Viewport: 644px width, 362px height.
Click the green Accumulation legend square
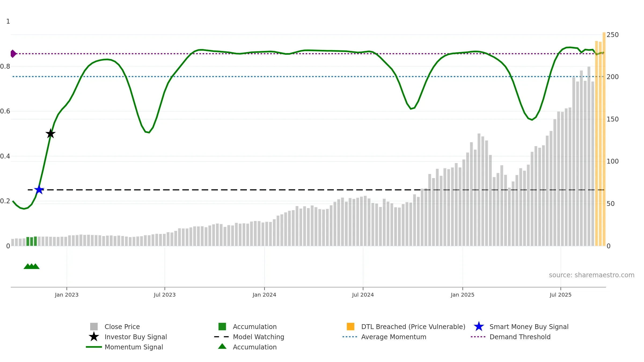pyautogui.click(x=222, y=327)
